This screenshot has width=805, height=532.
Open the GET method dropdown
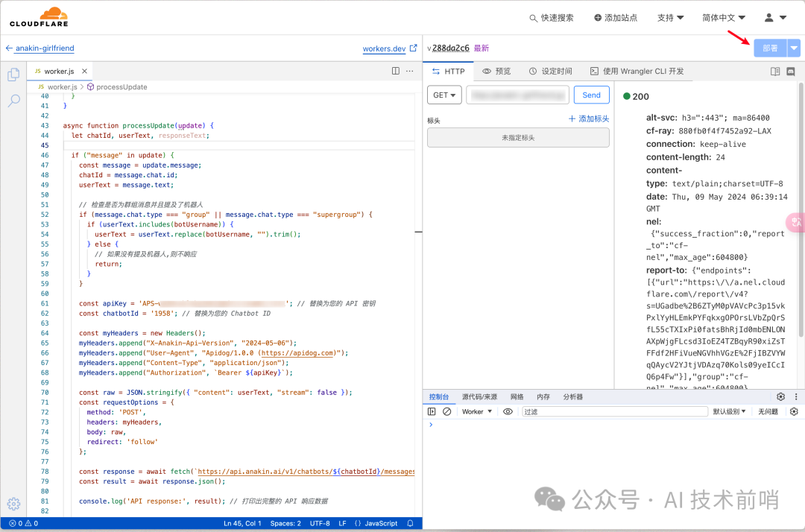click(444, 95)
